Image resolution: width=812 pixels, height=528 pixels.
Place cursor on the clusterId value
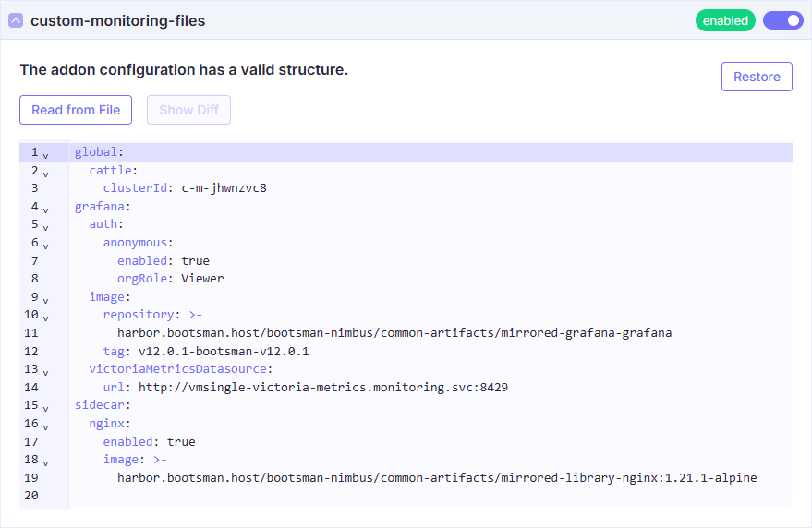[224, 188]
